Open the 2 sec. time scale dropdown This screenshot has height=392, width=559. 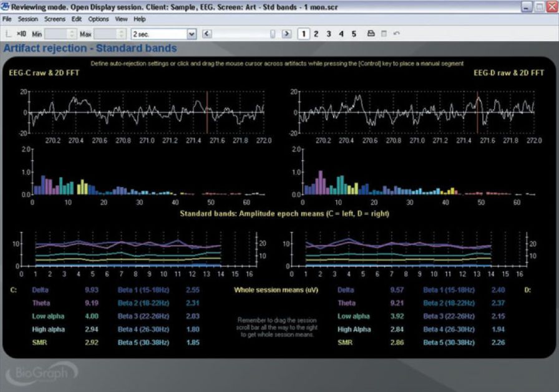point(190,34)
